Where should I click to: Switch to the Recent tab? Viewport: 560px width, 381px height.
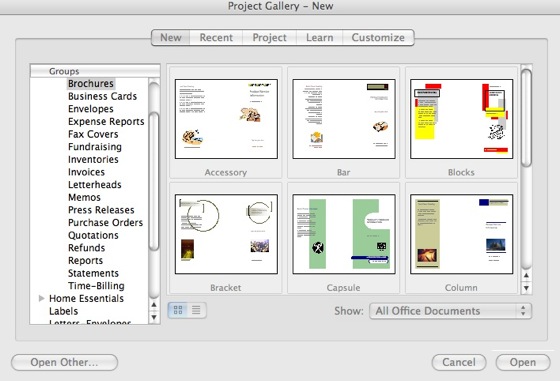click(x=216, y=37)
